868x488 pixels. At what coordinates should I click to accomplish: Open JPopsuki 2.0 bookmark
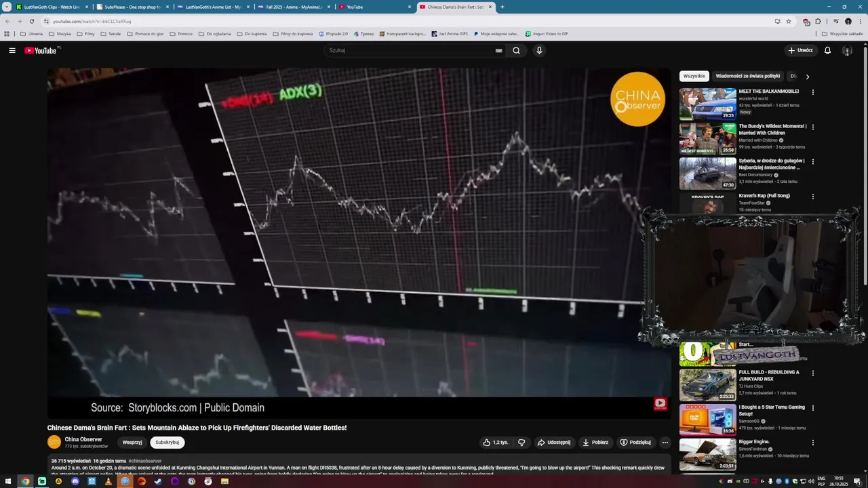[x=332, y=33]
